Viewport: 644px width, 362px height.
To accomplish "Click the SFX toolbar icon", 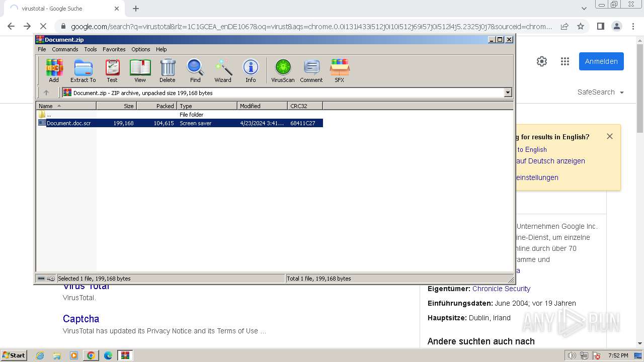I will (340, 70).
